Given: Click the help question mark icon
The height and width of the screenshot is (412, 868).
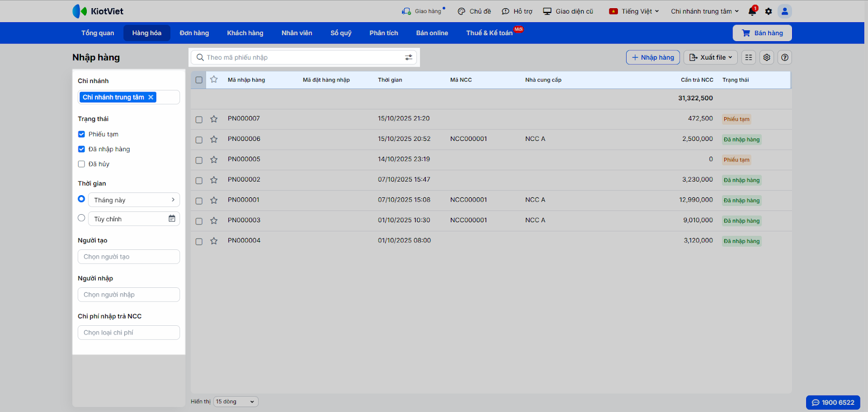Looking at the screenshot, I should 784,57.
